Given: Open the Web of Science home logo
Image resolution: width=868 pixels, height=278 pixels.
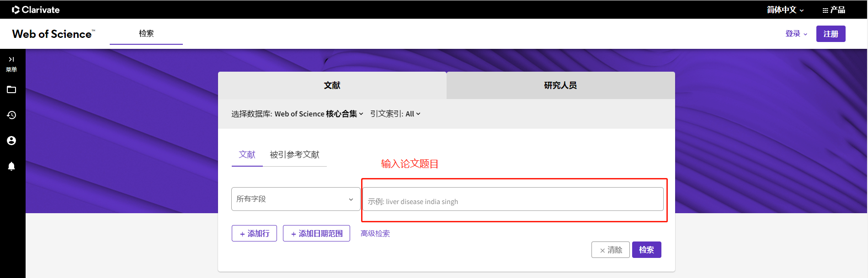Looking at the screenshot, I should pyautogui.click(x=53, y=34).
